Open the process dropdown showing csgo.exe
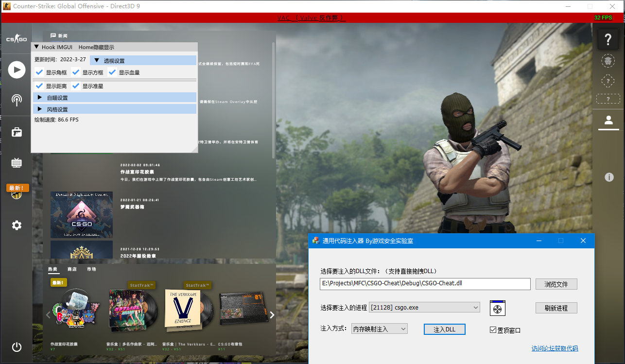Viewport: 625px width, 364px height. [424, 307]
